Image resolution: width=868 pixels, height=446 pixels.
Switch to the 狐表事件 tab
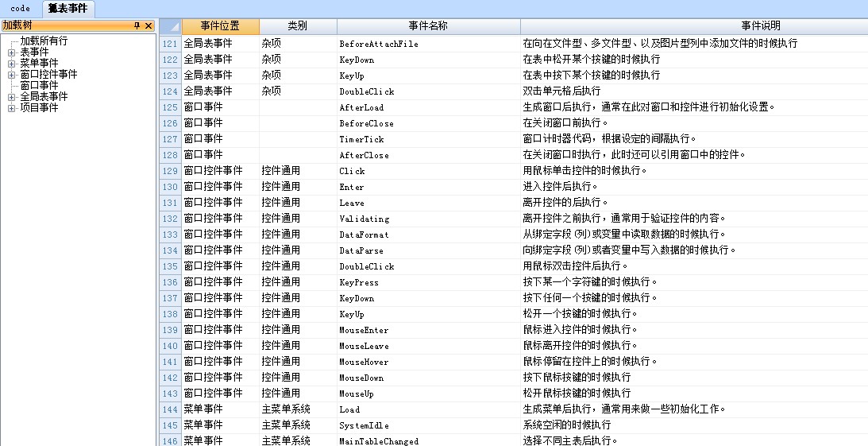pyautogui.click(x=68, y=8)
